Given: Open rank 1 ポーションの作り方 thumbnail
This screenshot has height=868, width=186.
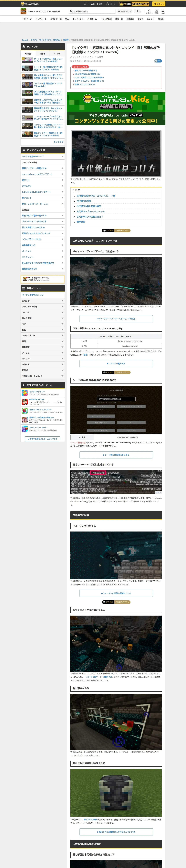Looking at the screenshot, I should tap(27, 60).
